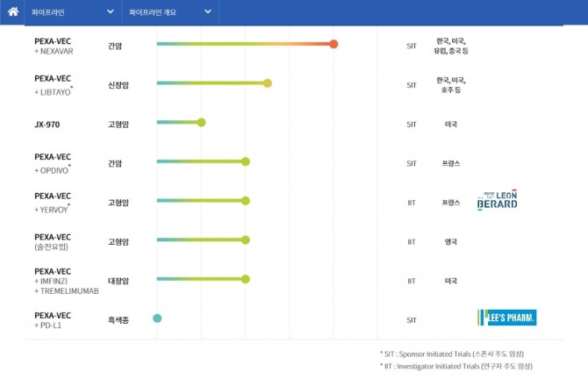Click the YERVOY row progress endpoint
This screenshot has width=588, height=379.
click(x=246, y=201)
